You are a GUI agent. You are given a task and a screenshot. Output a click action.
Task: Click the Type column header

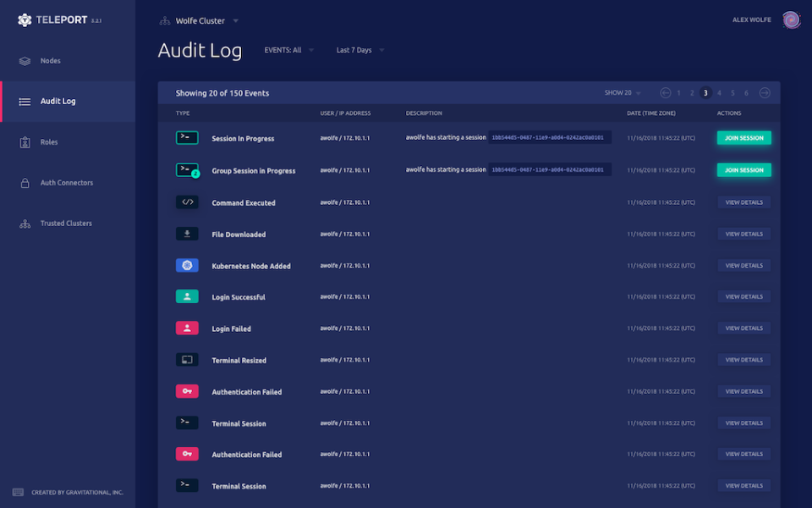click(183, 113)
